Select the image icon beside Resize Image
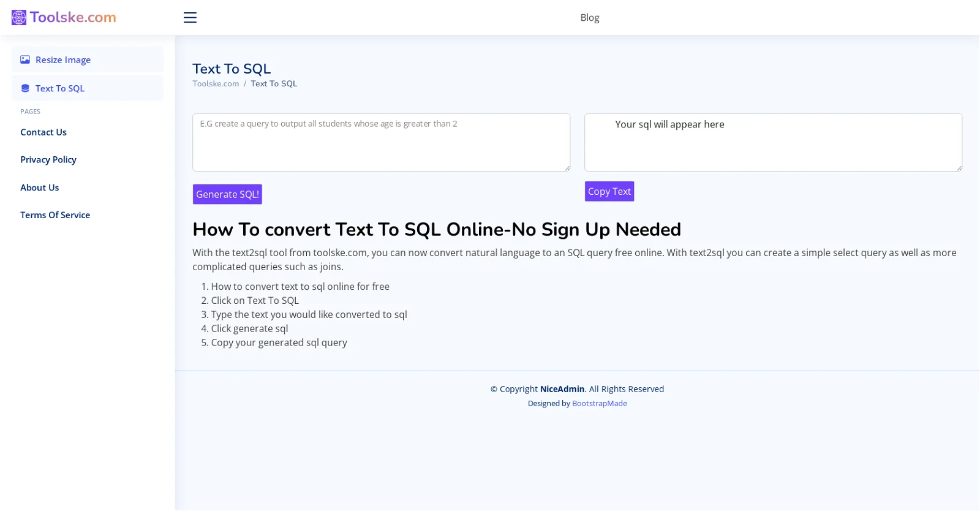Image resolution: width=980 pixels, height=511 pixels. point(24,59)
